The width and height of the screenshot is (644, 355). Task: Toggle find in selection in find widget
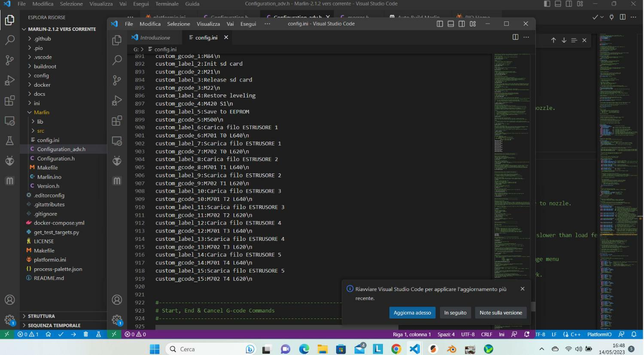tap(574, 40)
